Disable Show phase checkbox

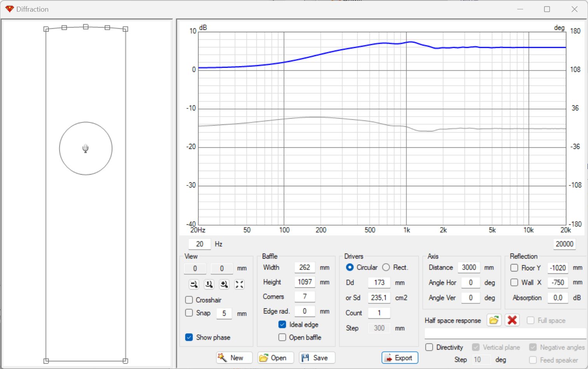pyautogui.click(x=189, y=337)
